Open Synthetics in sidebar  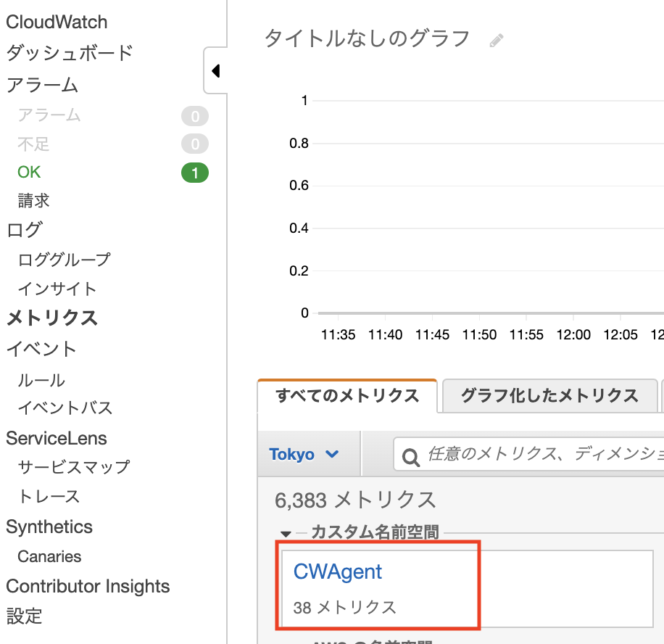pyautogui.click(x=49, y=527)
